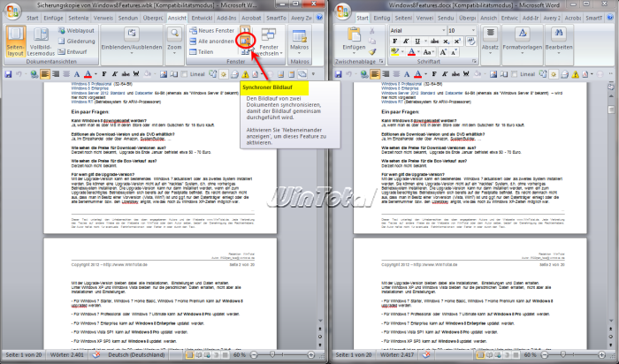Open Fenster wechseln dropdown

pyautogui.click(x=269, y=42)
